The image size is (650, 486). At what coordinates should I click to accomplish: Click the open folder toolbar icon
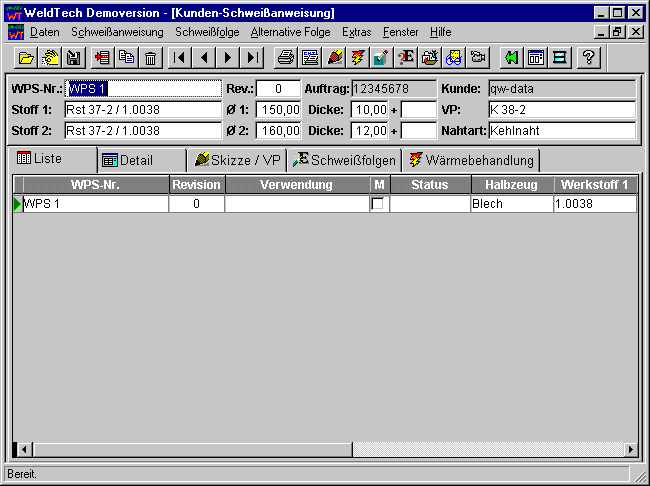coord(27,57)
